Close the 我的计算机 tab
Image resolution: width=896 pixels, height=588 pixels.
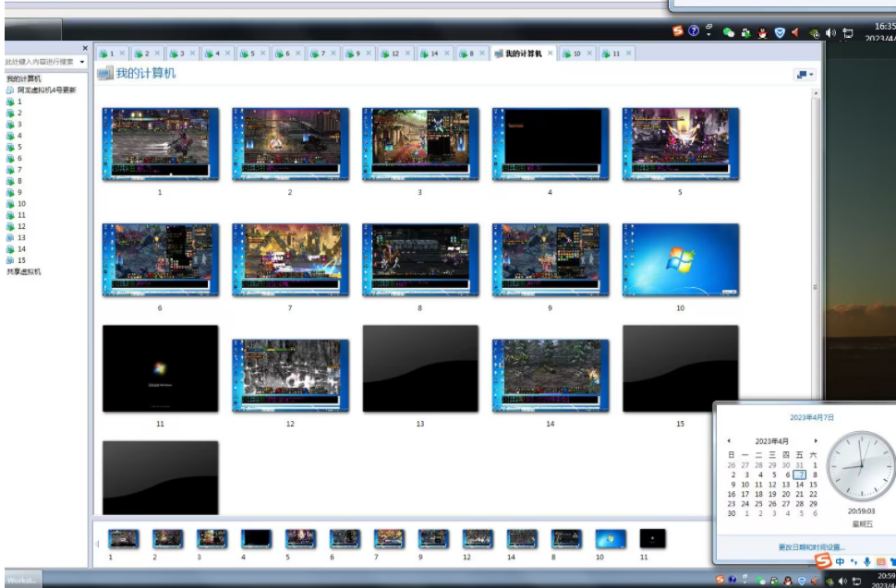pyautogui.click(x=550, y=54)
